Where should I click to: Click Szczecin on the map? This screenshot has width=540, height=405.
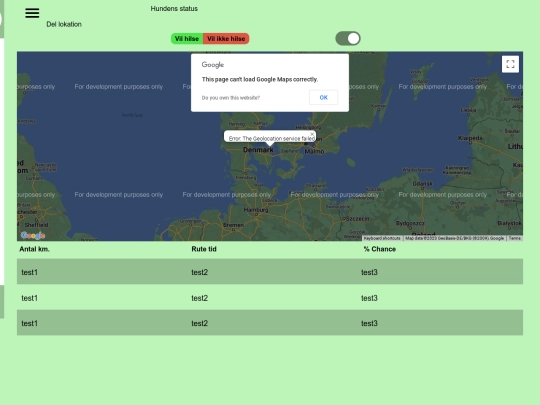point(357,219)
